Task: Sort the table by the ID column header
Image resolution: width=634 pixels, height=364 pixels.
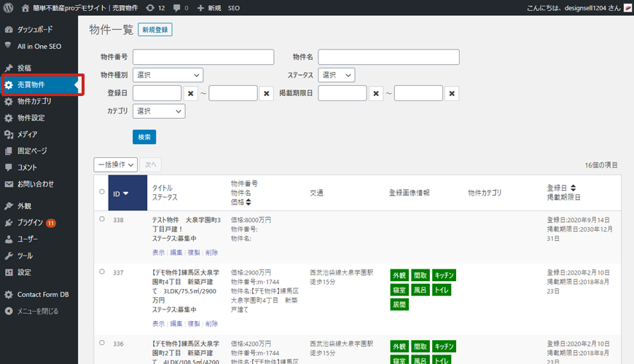Action: click(x=121, y=194)
